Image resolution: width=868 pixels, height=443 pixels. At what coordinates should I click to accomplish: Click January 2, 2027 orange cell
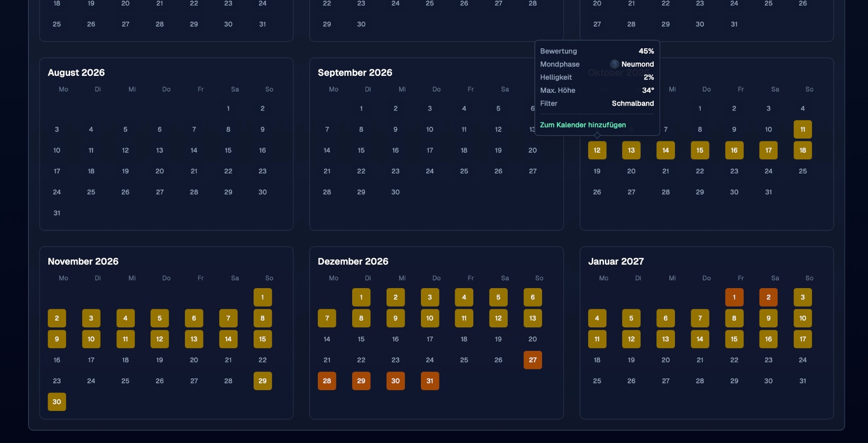768,297
